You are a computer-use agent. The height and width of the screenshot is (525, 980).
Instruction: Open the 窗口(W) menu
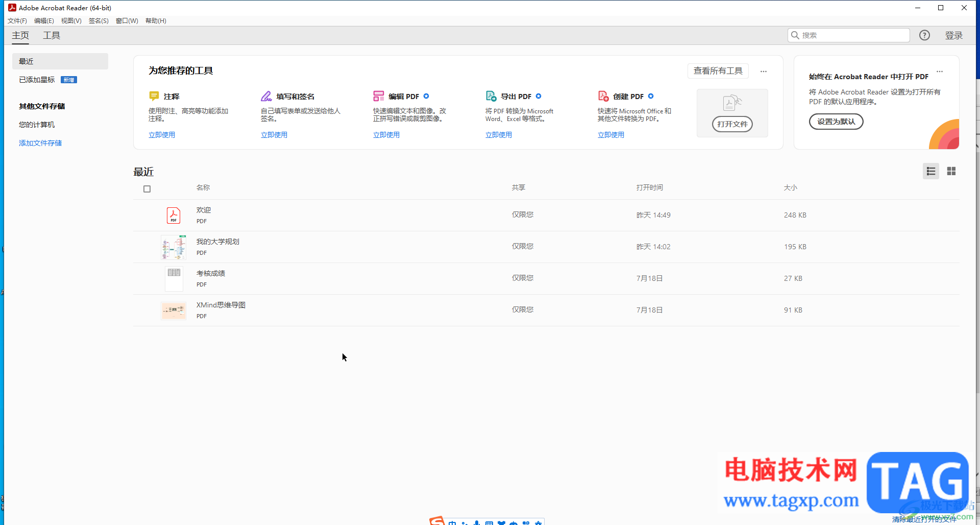pyautogui.click(x=127, y=21)
